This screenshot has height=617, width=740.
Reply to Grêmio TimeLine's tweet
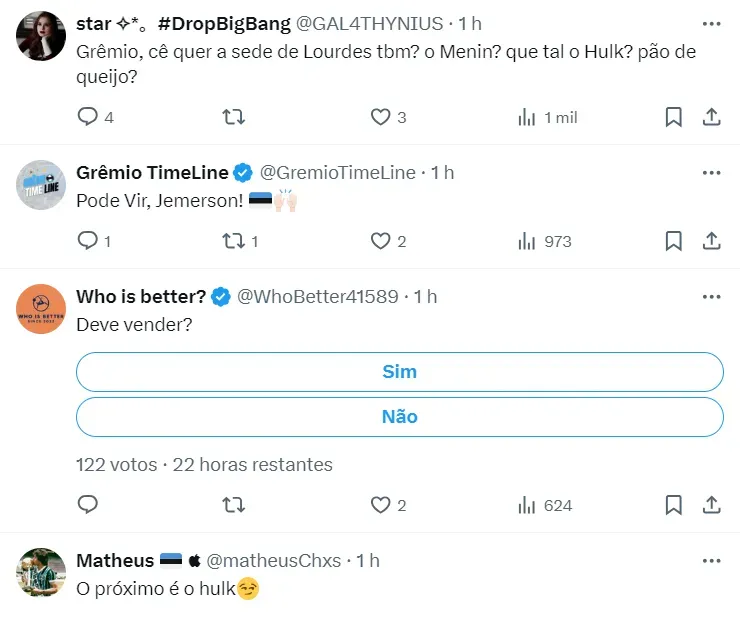coord(88,241)
